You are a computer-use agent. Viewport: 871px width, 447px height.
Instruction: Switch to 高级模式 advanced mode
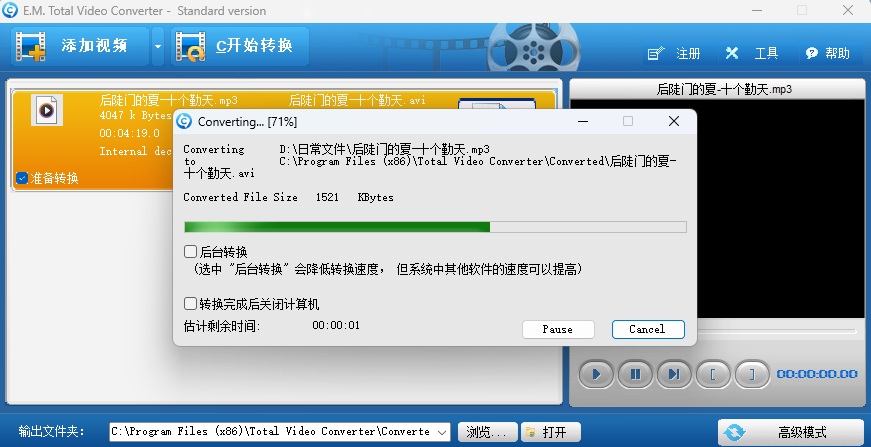[x=790, y=432]
